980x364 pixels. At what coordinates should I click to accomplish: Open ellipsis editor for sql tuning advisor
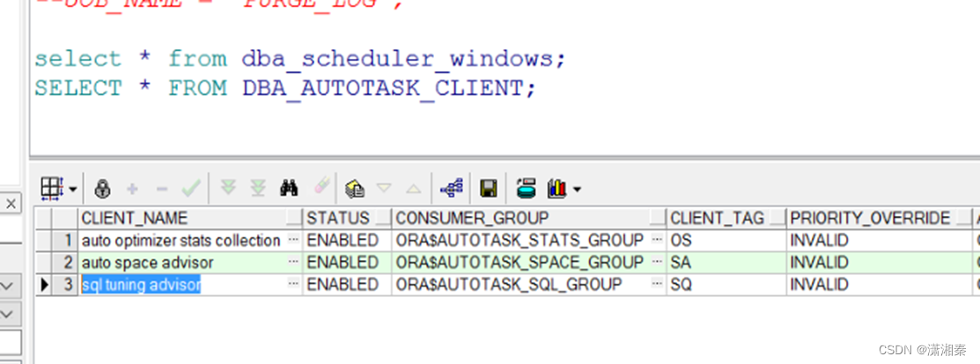point(294,285)
